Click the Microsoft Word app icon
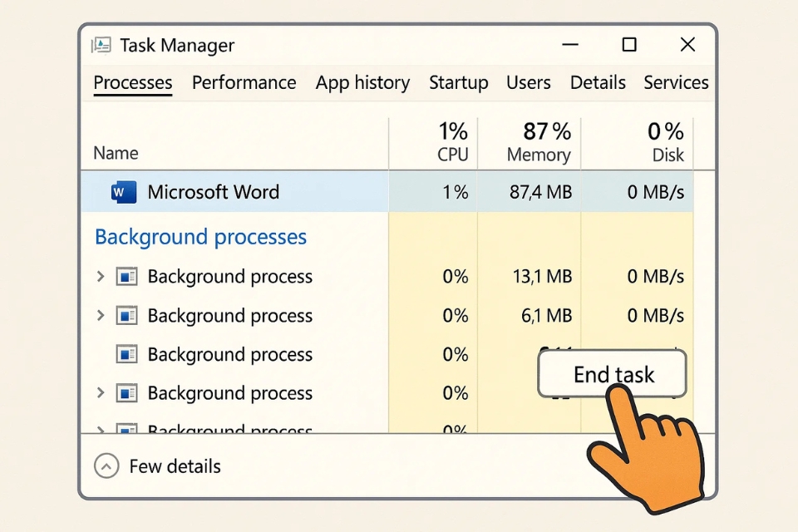Image resolution: width=798 pixels, height=532 pixels. pos(122,191)
